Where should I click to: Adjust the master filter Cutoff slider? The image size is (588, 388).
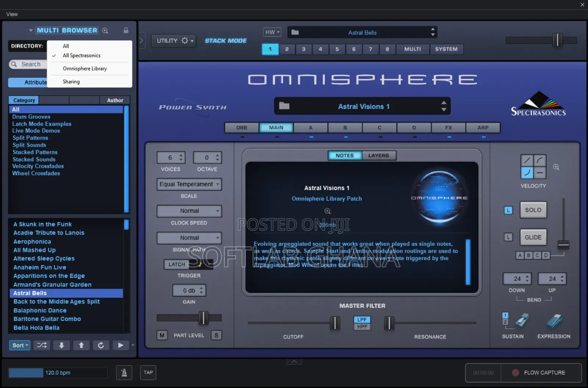coord(335,323)
